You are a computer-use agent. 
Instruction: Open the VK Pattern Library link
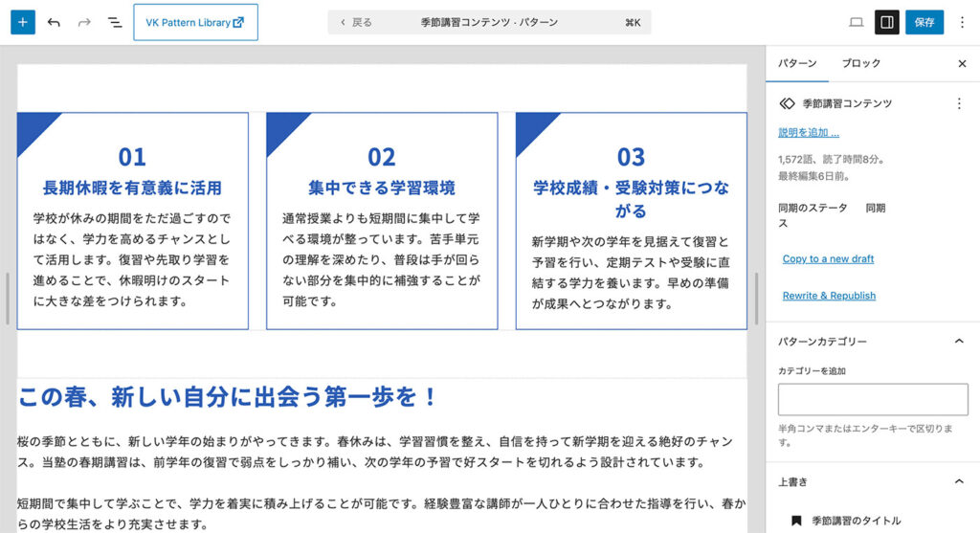tap(195, 22)
